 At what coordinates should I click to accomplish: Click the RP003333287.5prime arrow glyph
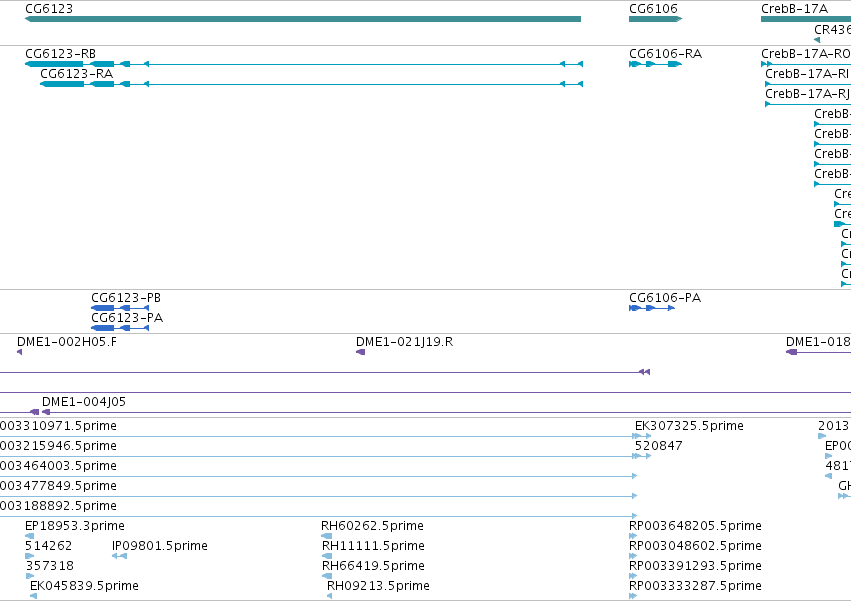pyautogui.click(x=633, y=597)
